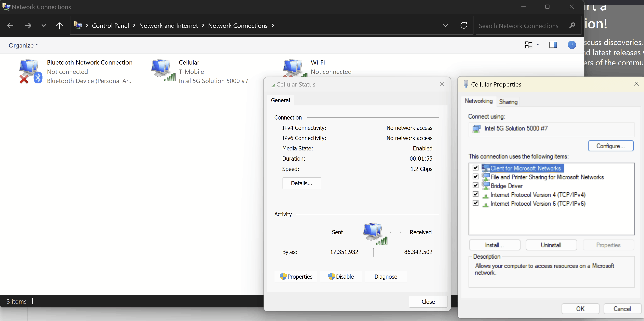Image resolution: width=644 pixels, height=321 pixels.
Task: Click the back navigation arrow
Action: tap(10, 26)
